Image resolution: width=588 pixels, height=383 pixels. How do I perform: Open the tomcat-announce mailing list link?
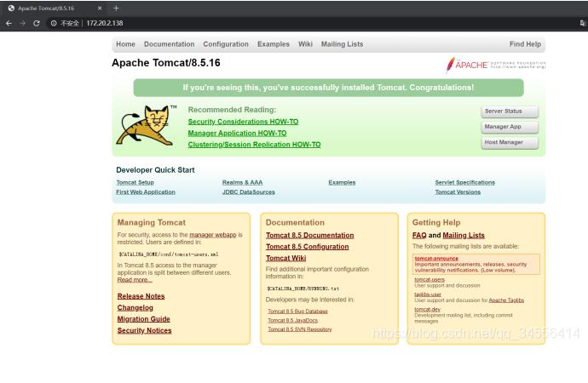[436, 259]
